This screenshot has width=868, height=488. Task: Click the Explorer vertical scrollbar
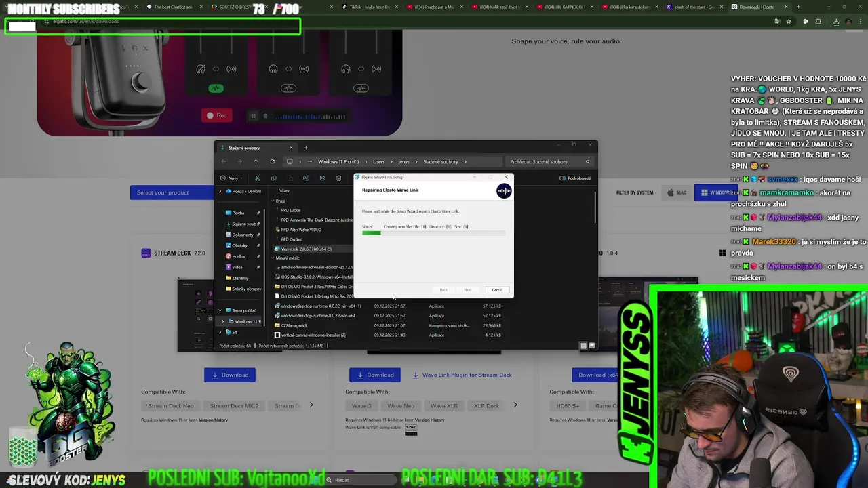pos(595,207)
